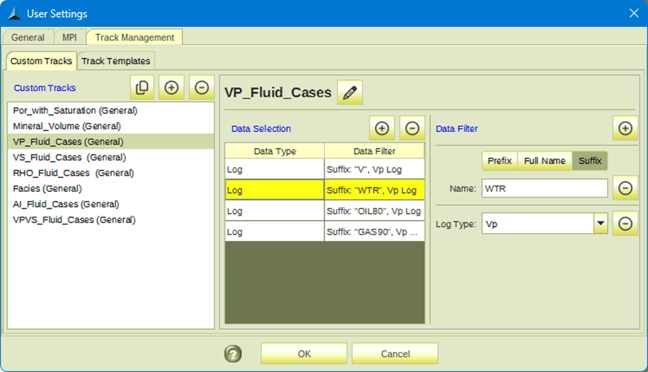Image resolution: width=648 pixels, height=372 pixels.
Task: Click the Cancel button
Action: point(395,354)
